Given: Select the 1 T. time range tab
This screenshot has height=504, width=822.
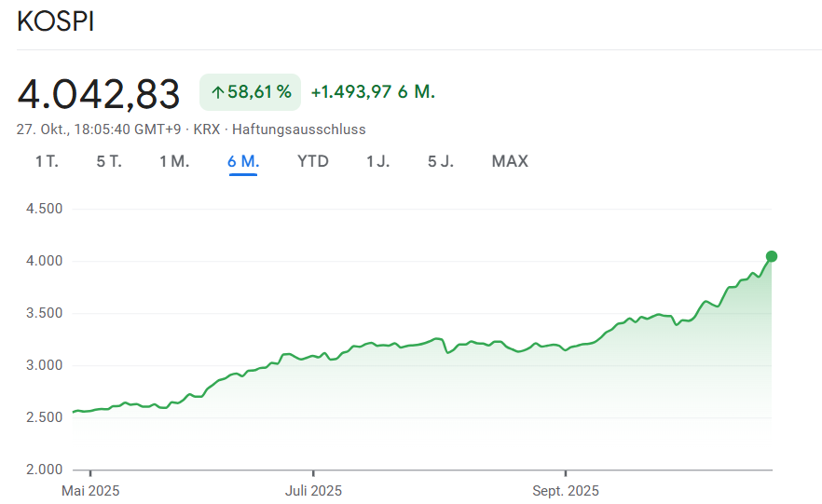Looking at the screenshot, I should point(47,161).
